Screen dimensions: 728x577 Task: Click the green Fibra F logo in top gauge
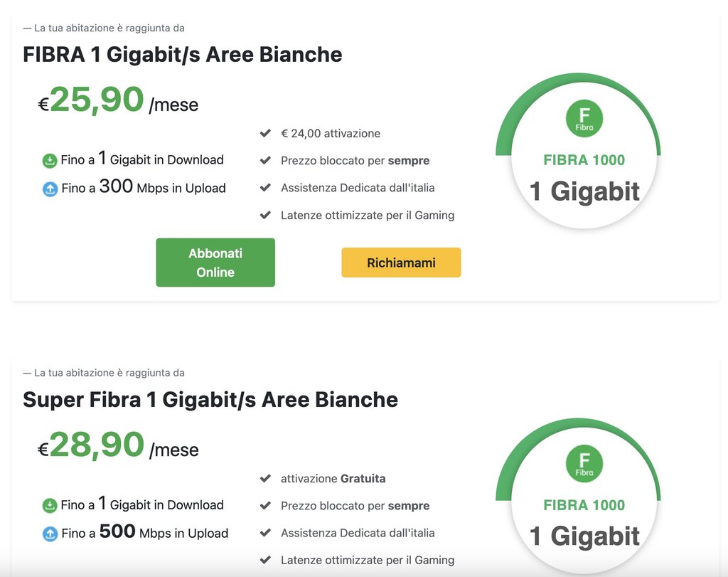tap(584, 119)
